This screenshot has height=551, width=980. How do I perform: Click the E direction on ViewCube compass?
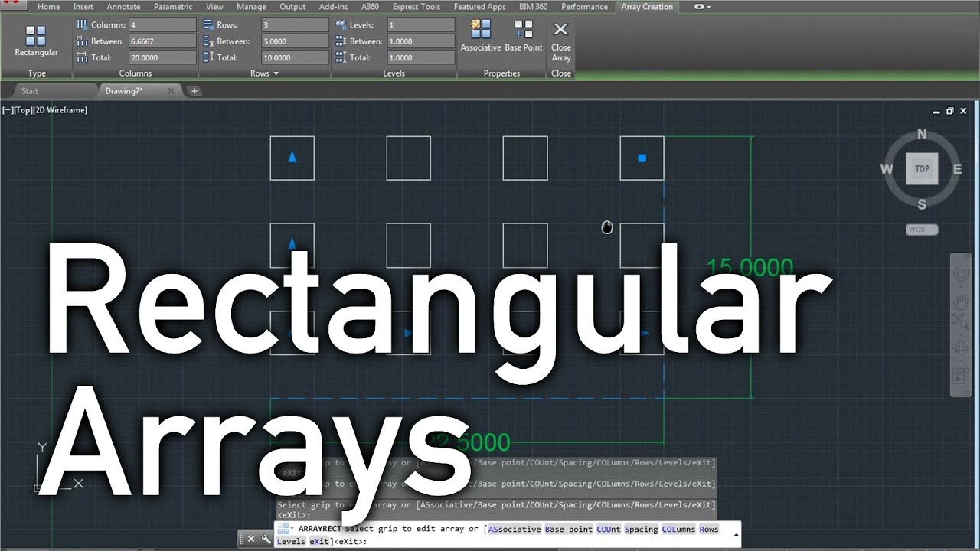pyautogui.click(x=957, y=169)
